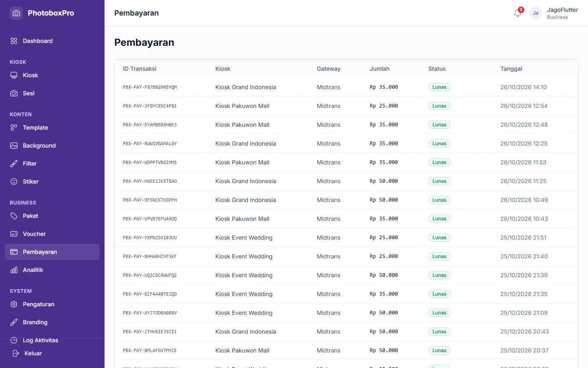Click the Tanggal column header

point(511,69)
